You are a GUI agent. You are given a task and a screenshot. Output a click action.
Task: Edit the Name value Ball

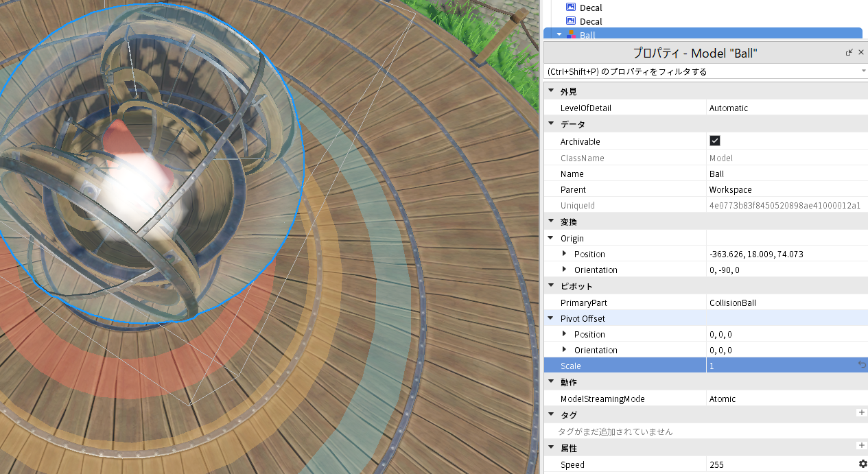[x=787, y=174]
